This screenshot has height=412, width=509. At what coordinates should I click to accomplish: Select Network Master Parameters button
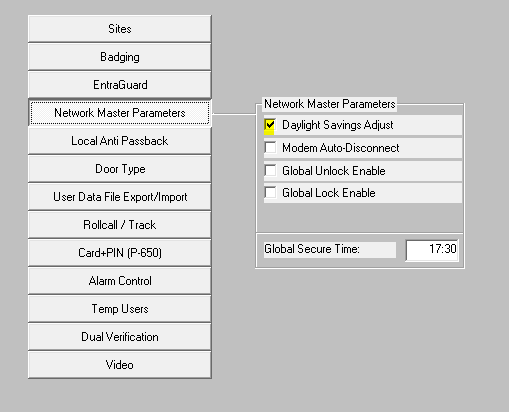120,113
